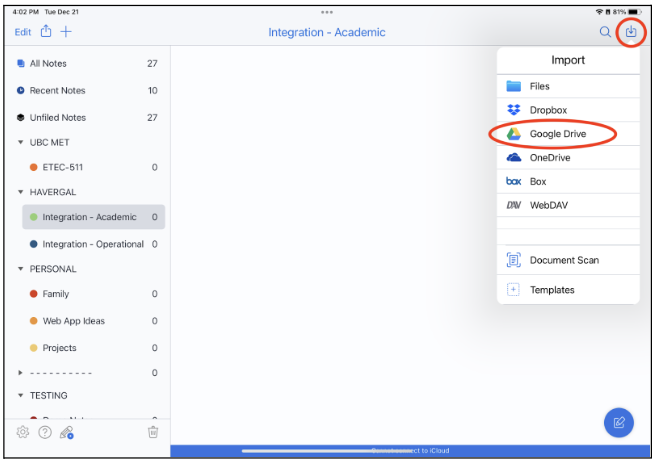Create new note with compose button

[619, 422]
